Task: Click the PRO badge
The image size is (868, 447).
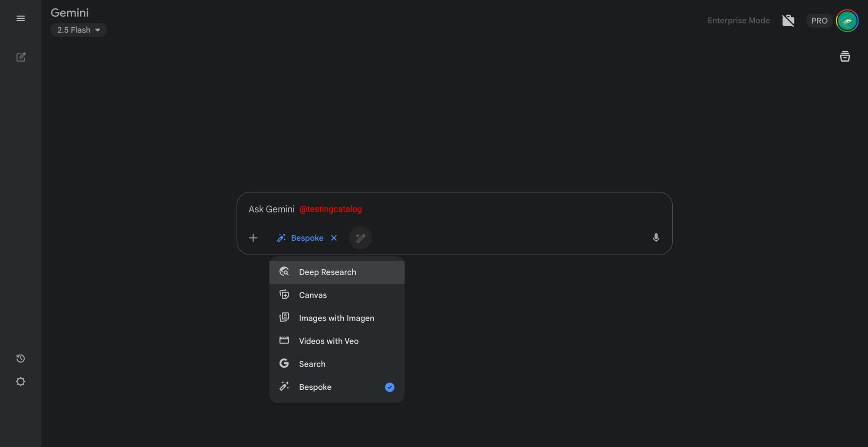Action: (819, 20)
